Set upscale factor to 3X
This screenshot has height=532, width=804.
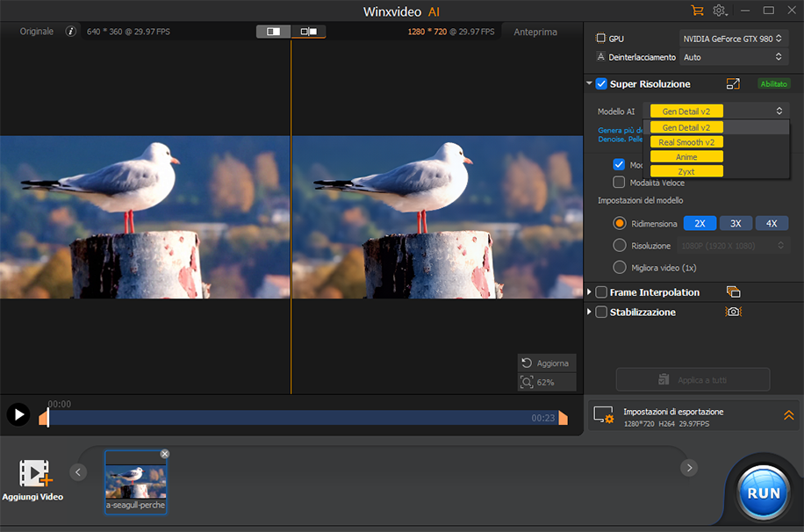click(x=736, y=223)
